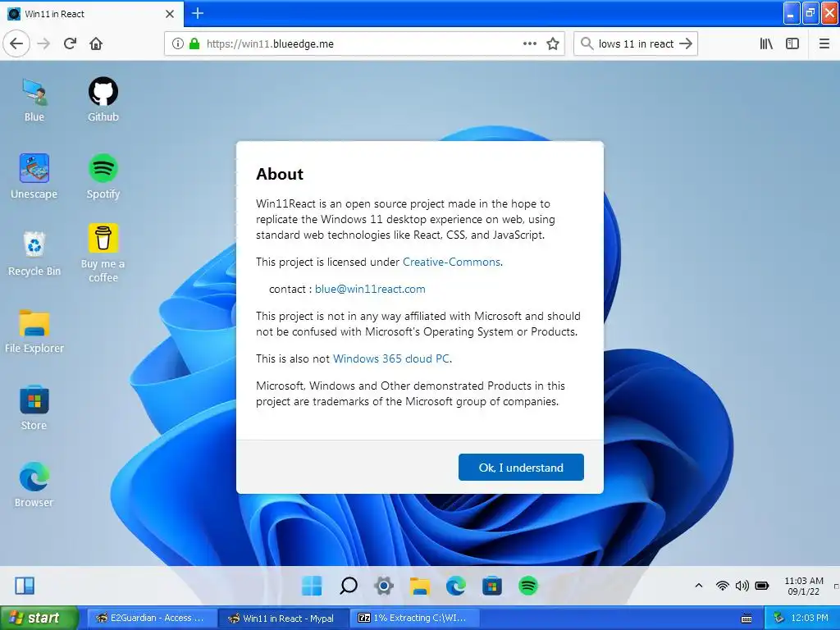
Task: Click the search magnifier in Win11 taskbar
Action: click(x=348, y=586)
